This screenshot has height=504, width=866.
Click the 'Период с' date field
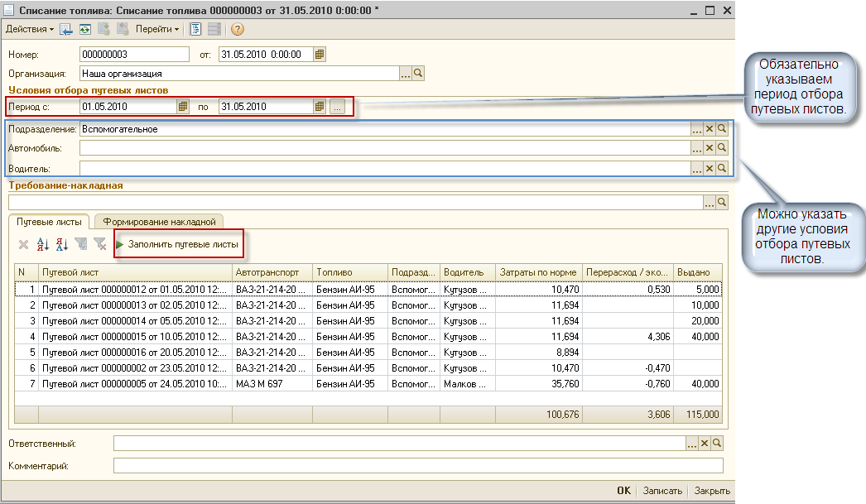(x=128, y=107)
